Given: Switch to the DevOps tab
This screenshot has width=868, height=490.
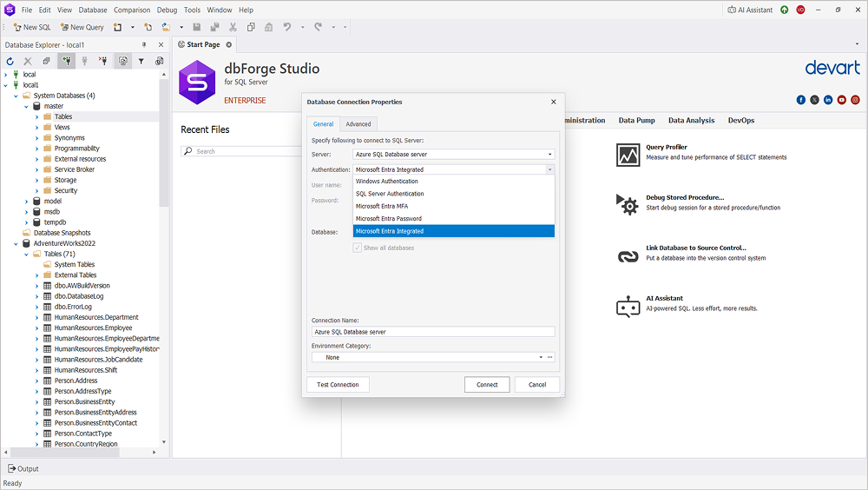Looking at the screenshot, I should click(741, 120).
